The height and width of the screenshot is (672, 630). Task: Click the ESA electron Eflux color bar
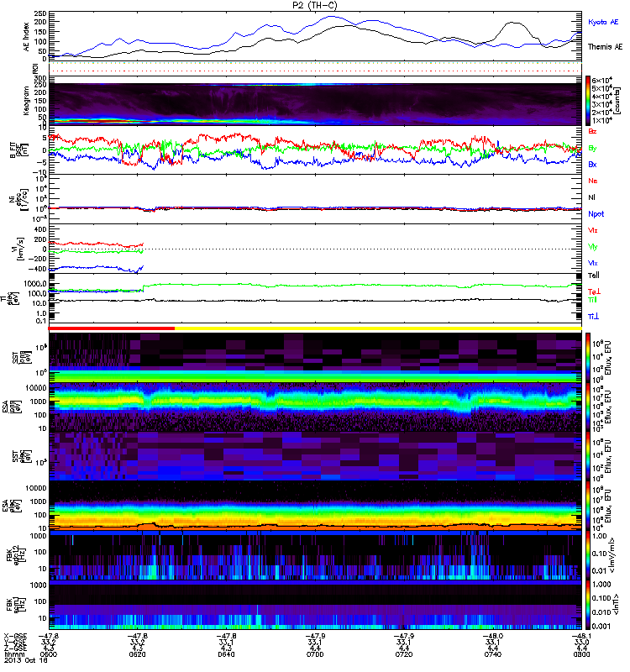point(588,506)
